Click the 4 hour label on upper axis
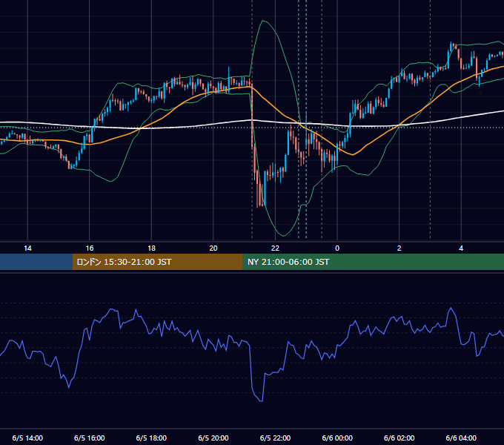This screenshot has width=504, height=445. (x=461, y=248)
